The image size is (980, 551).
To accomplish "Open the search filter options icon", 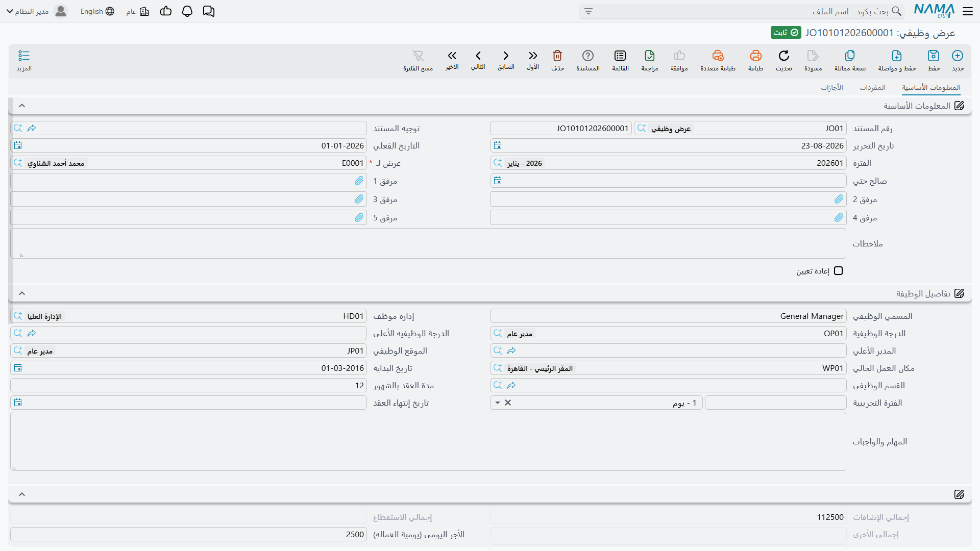I will (x=589, y=11).
